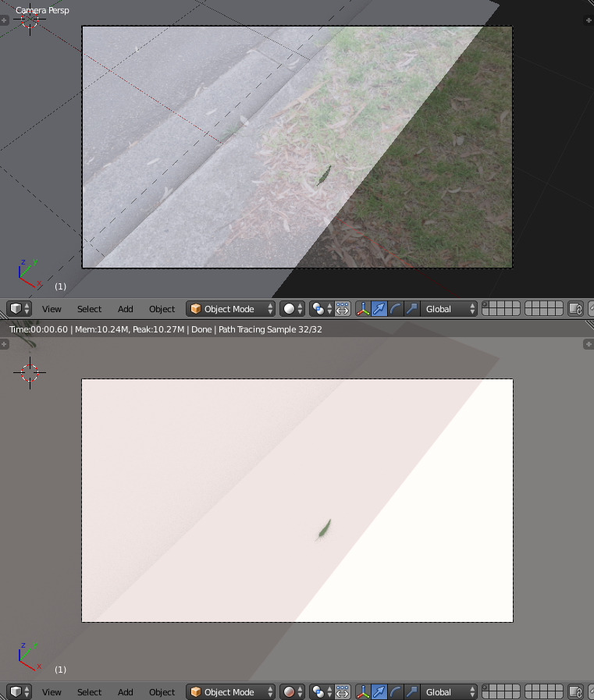Open viewport shading selector in upper header
The height and width of the screenshot is (700, 594).
pos(293,309)
